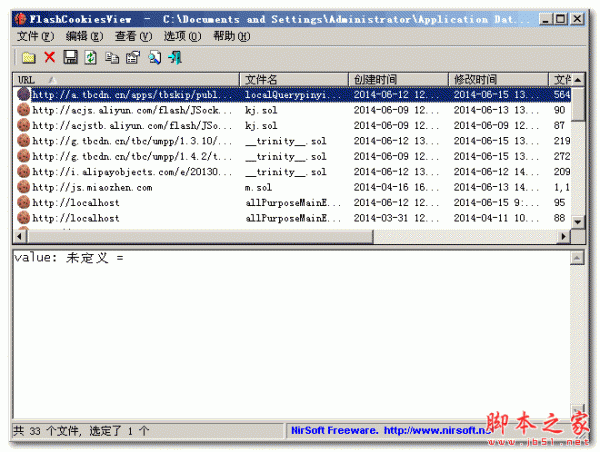Refresh the list with the green arrows icon
The height and width of the screenshot is (452, 600).
pyautogui.click(x=91, y=58)
